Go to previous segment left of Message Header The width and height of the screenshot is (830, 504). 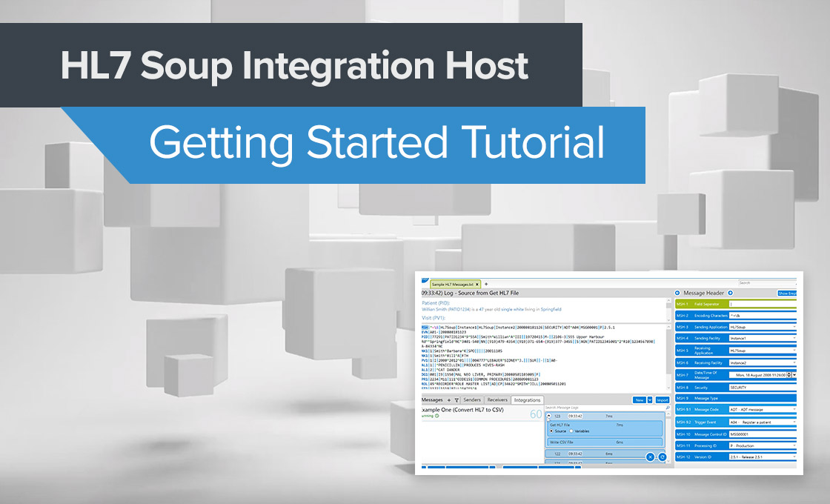pyautogui.click(x=677, y=293)
